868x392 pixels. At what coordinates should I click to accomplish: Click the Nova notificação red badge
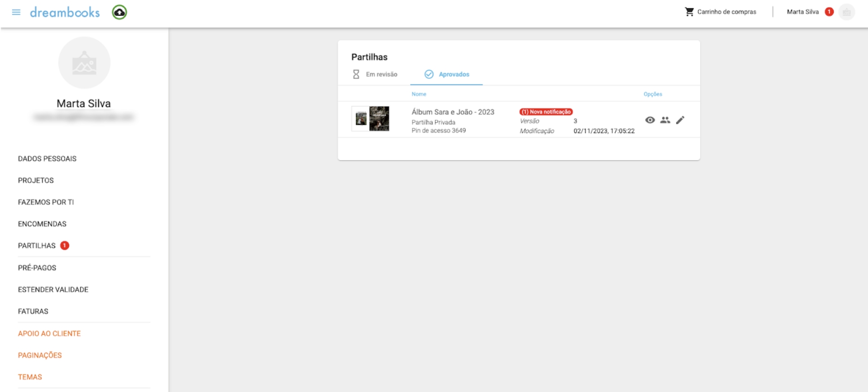(546, 112)
